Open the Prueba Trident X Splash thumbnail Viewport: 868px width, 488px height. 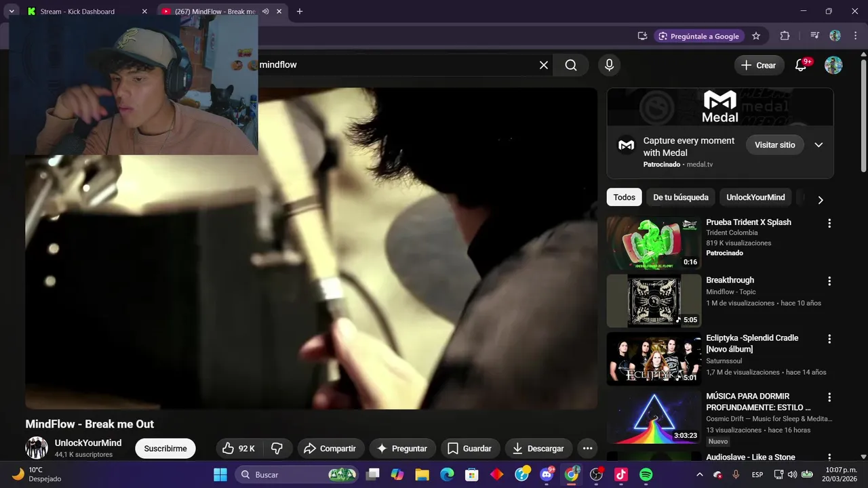(x=654, y=243)
